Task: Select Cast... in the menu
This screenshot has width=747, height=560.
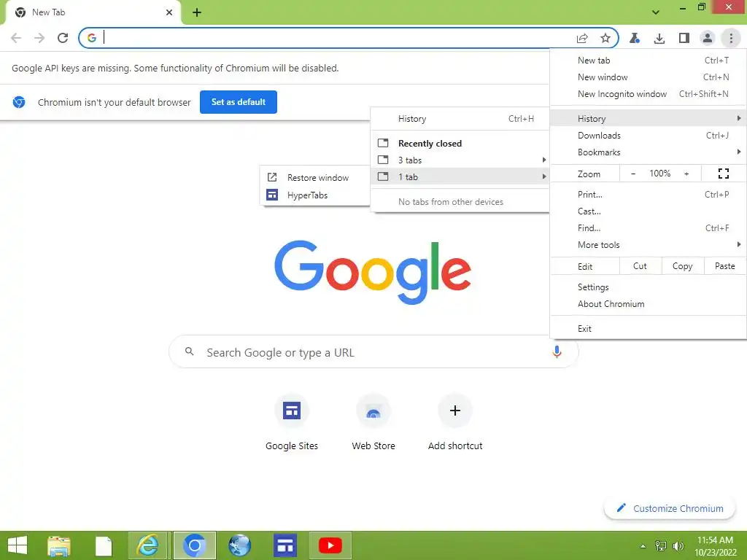Action: 648,211
